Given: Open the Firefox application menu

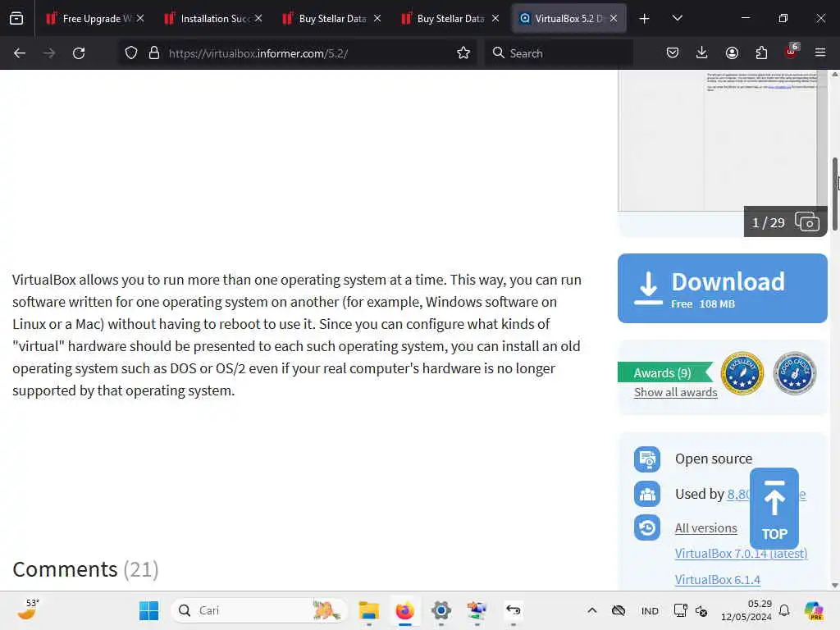Looking at the screenshot, I should point(820,52).
